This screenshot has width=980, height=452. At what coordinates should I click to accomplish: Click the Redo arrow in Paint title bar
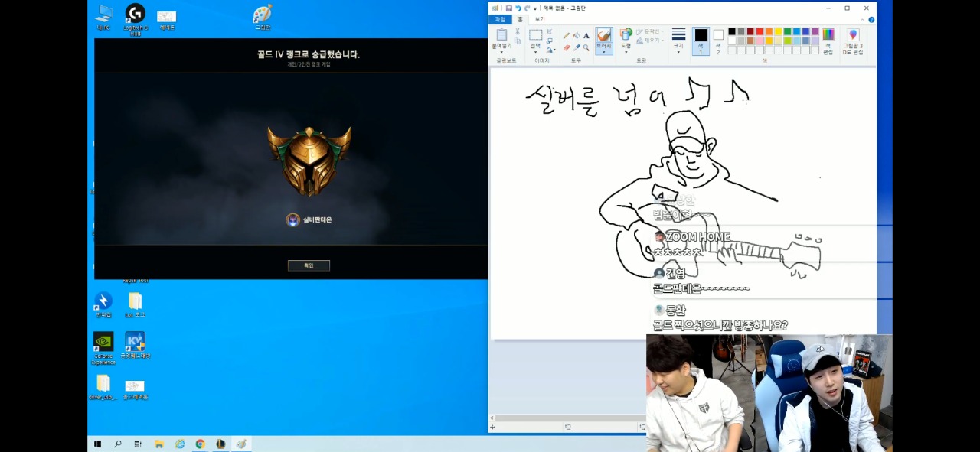point(527,8)
